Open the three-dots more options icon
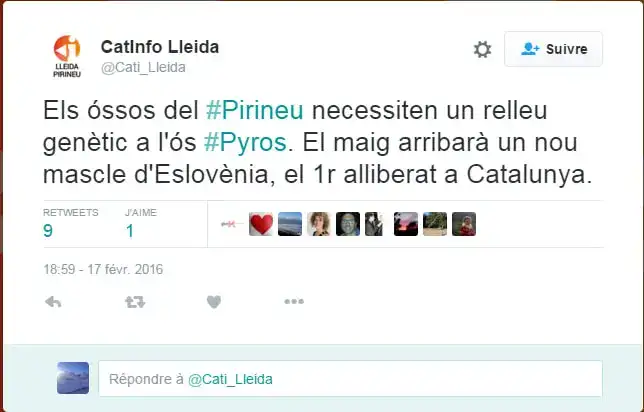This screenshot has height=412, width=644. coord(294,302)
